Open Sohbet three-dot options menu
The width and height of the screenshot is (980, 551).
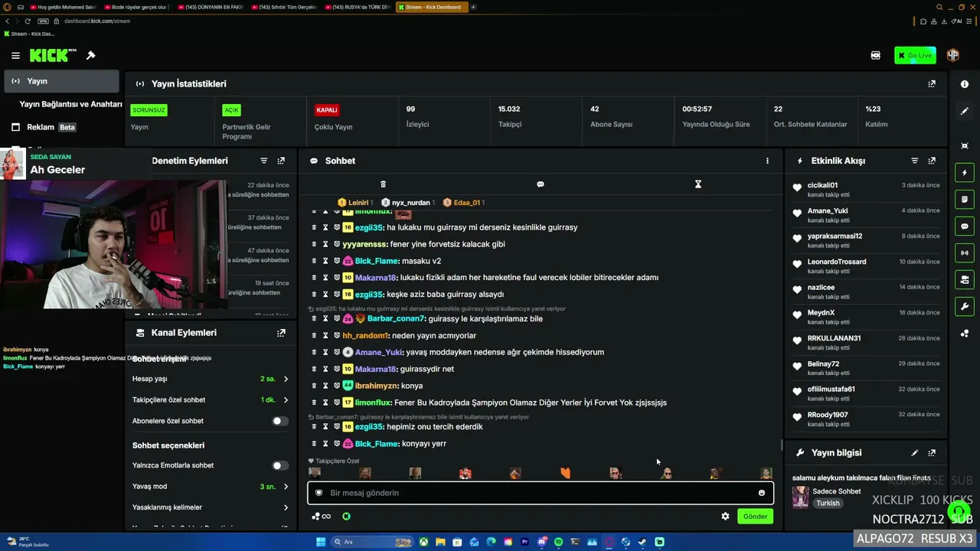(x=767, y=161)
